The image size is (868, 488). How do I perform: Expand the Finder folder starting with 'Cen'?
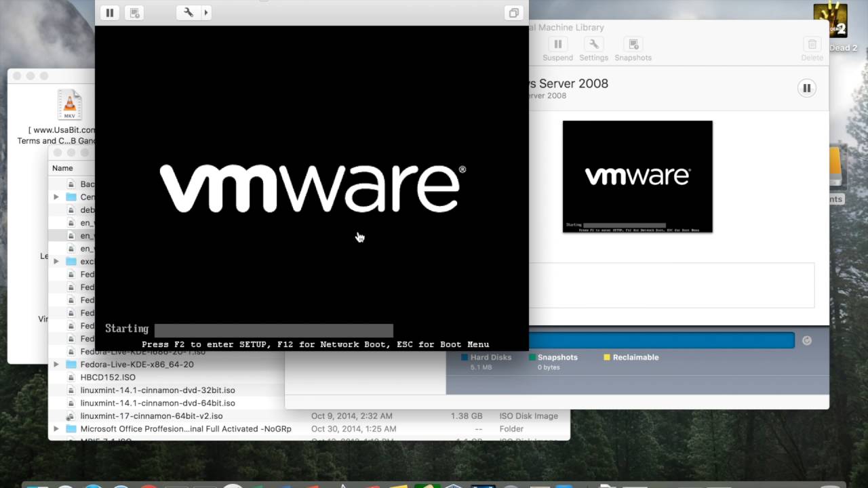coord(56,197)
